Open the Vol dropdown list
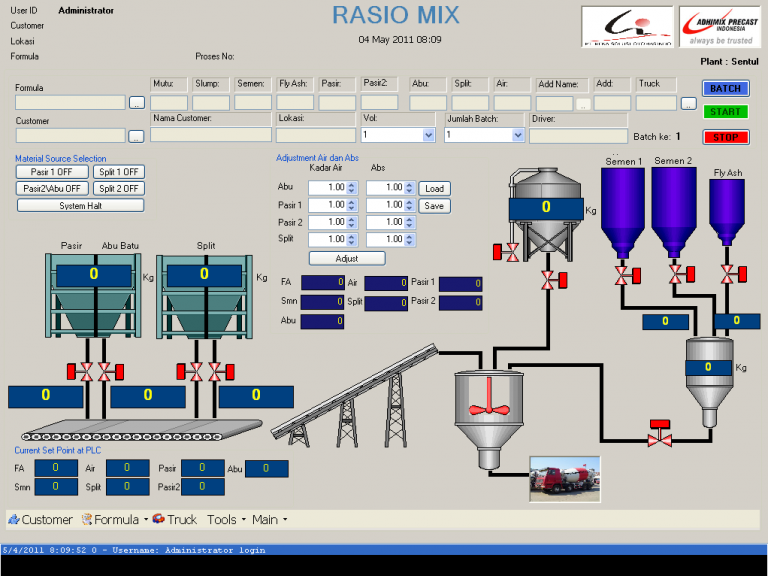768x576 pixels. point(427,135)
